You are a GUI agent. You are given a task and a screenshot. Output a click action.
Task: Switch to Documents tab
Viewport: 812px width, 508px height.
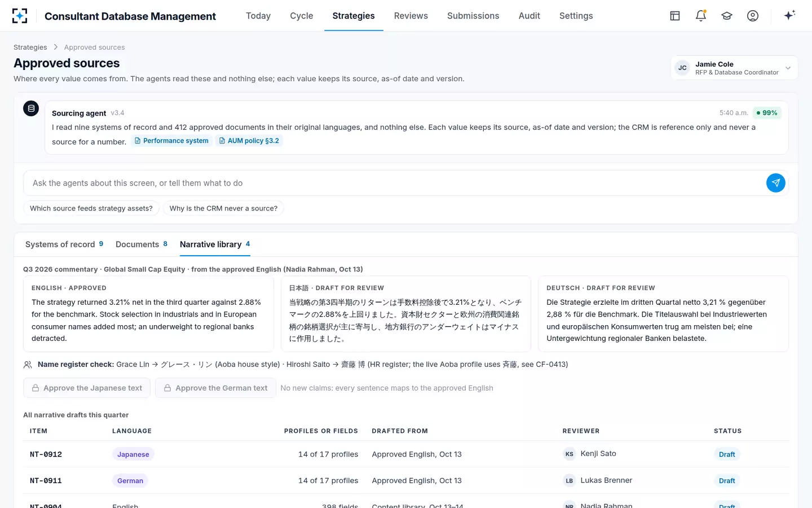(x=142, y=244)
